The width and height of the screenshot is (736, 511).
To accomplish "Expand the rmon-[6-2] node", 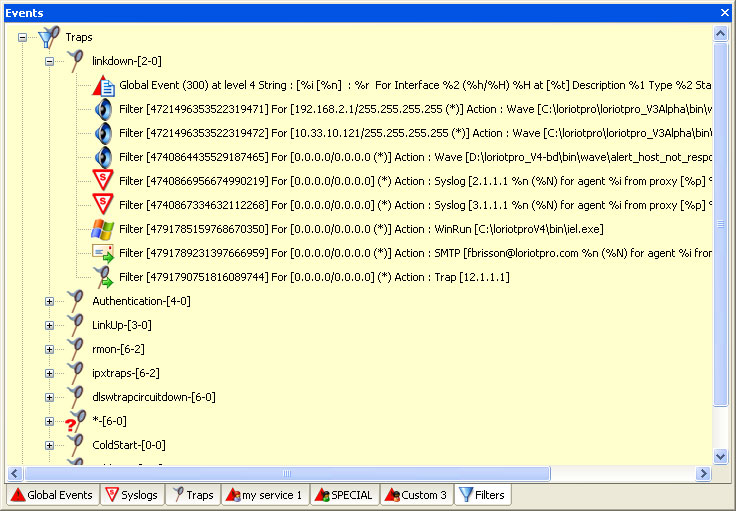I will pyautogui.click(x=49, y=349).
